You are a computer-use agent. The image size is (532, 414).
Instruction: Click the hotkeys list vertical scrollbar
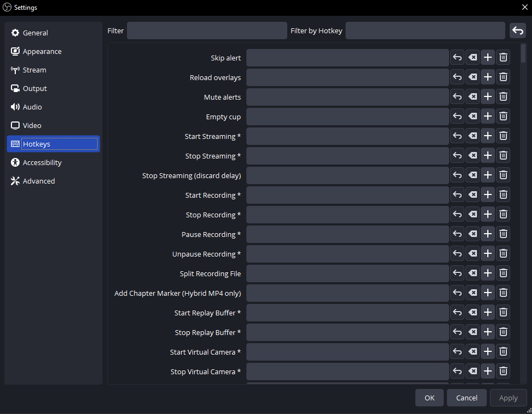(523, 53)
